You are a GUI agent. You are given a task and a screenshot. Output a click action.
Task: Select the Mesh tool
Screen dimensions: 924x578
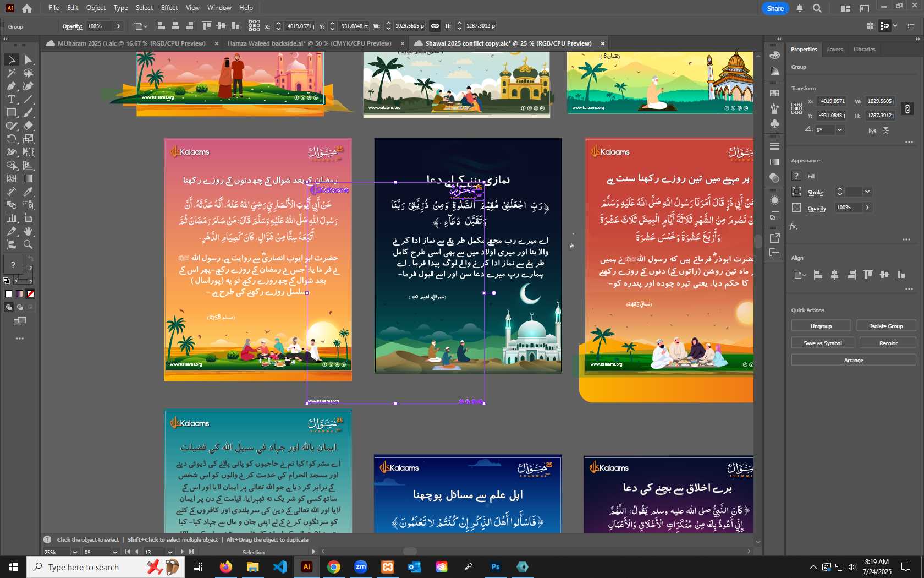tap(11, 178)
